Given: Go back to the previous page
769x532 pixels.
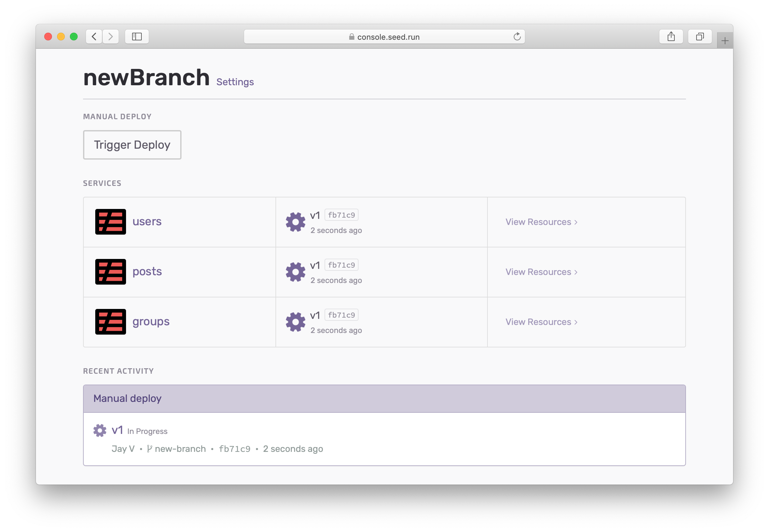Looking at the screenshot, I should click(x=94, y=37).
